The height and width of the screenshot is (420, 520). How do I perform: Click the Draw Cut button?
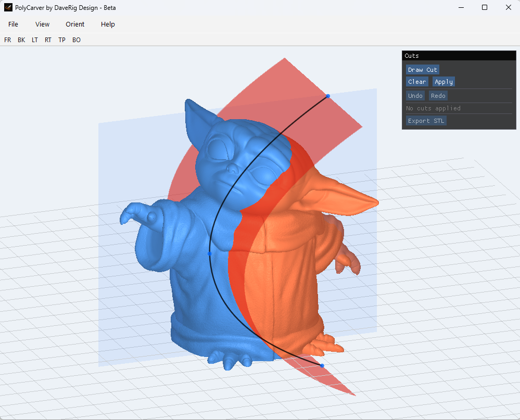(x=423, y=70)
